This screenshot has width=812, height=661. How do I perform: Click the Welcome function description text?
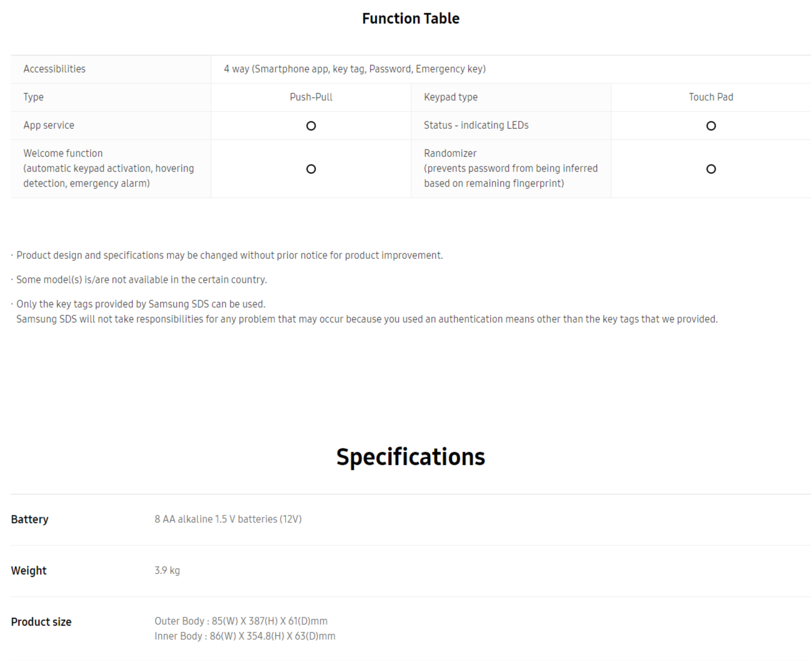coord(109,168)
